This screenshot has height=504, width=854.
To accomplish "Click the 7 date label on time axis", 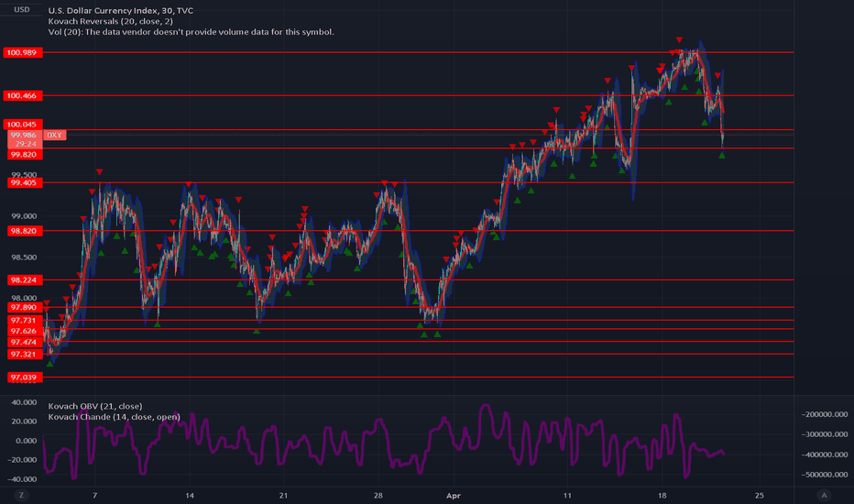I will coord(94,495).
